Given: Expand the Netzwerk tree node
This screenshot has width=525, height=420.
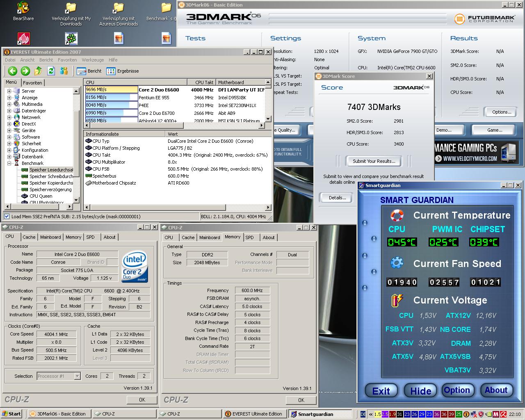Looking at the screenshot, I should point(9,117).
